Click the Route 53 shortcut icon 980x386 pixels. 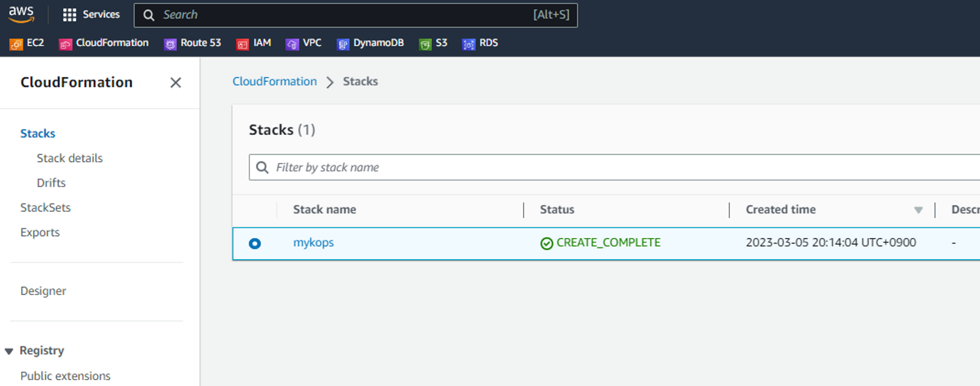point(170,44)
